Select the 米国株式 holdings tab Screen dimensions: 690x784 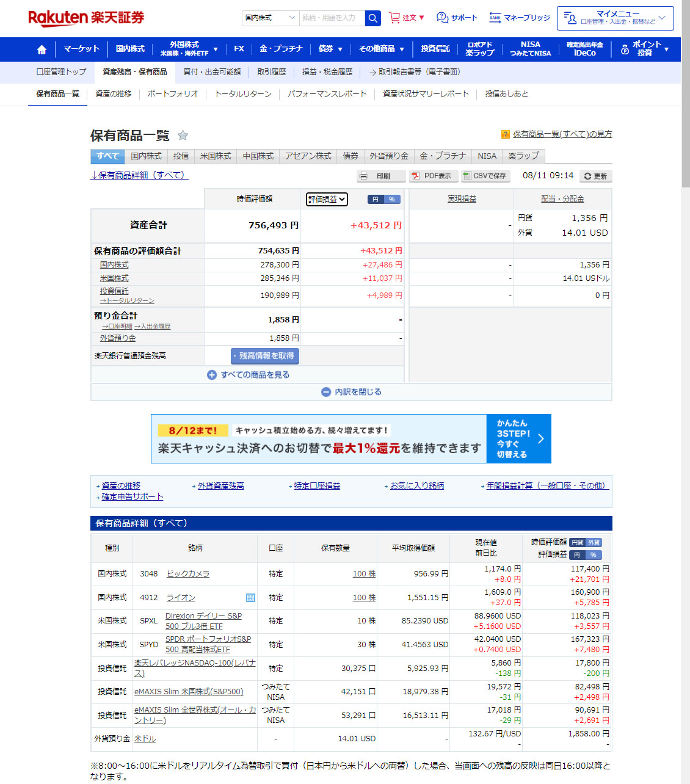click(x=216, y=156)
